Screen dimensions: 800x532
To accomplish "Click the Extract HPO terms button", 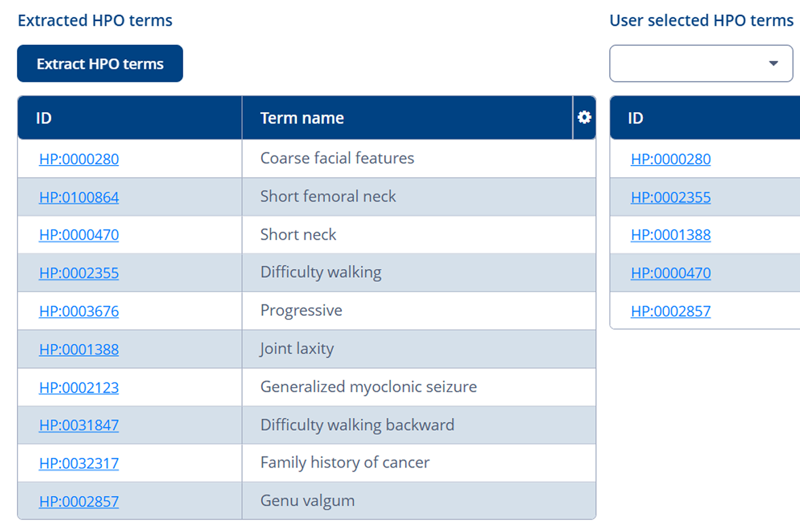I will point(100,64).
